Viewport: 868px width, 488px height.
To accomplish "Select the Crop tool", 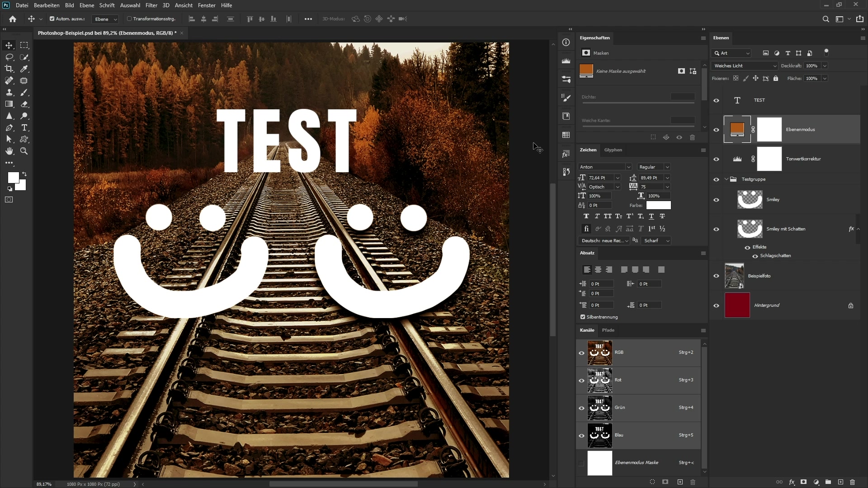I will pyautogui.click(x=9, y=69).
